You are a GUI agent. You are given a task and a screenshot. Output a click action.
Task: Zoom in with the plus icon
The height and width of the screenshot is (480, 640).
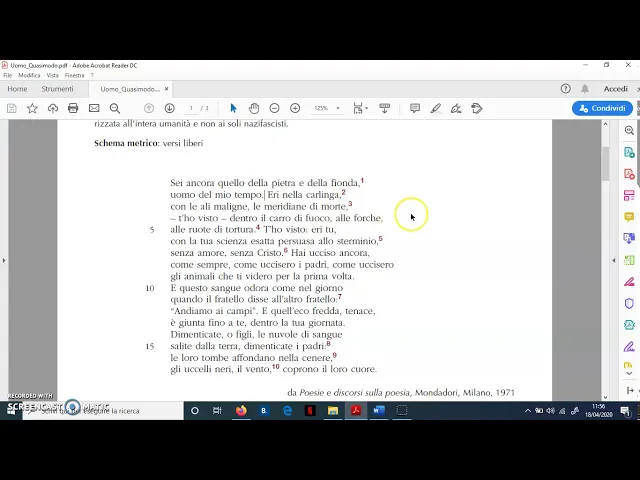coord(295,108)
